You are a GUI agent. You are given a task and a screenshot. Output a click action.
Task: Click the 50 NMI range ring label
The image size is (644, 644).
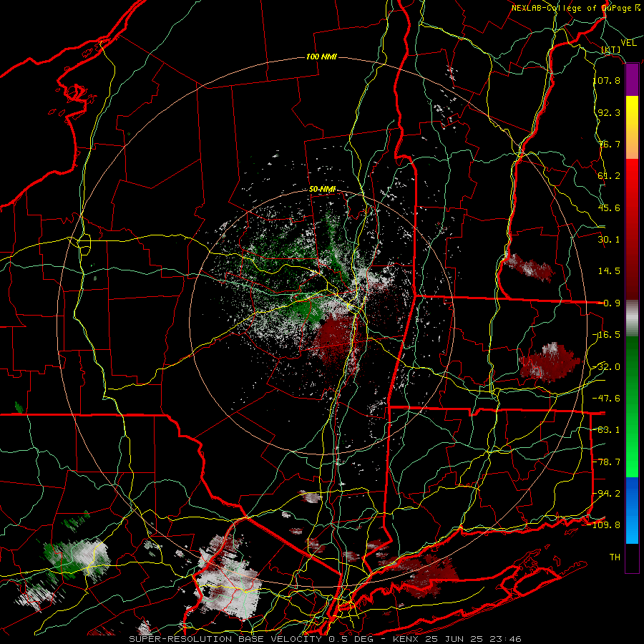323,190
